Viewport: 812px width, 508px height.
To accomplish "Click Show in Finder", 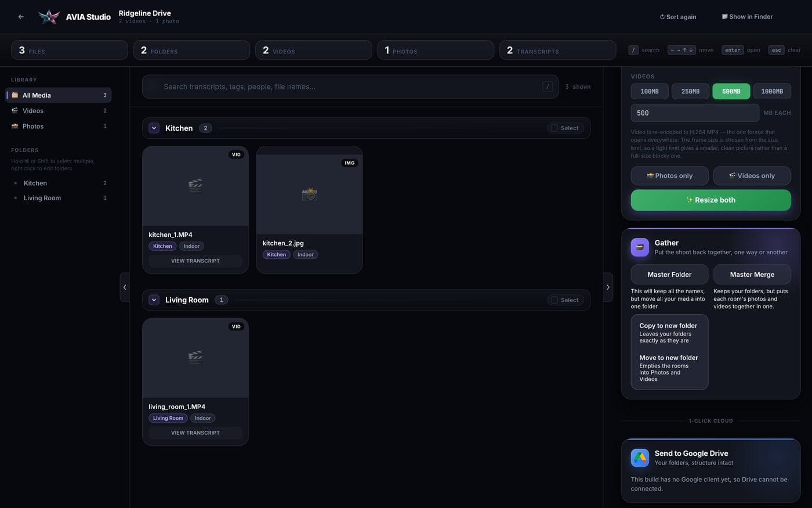I will coord(747,17).
